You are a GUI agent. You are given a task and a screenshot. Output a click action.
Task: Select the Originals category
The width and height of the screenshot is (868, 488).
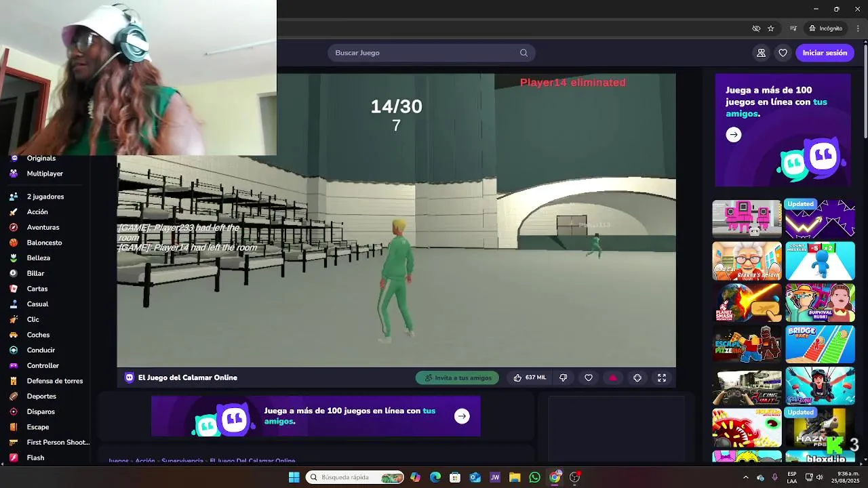(x=41, y=158)
